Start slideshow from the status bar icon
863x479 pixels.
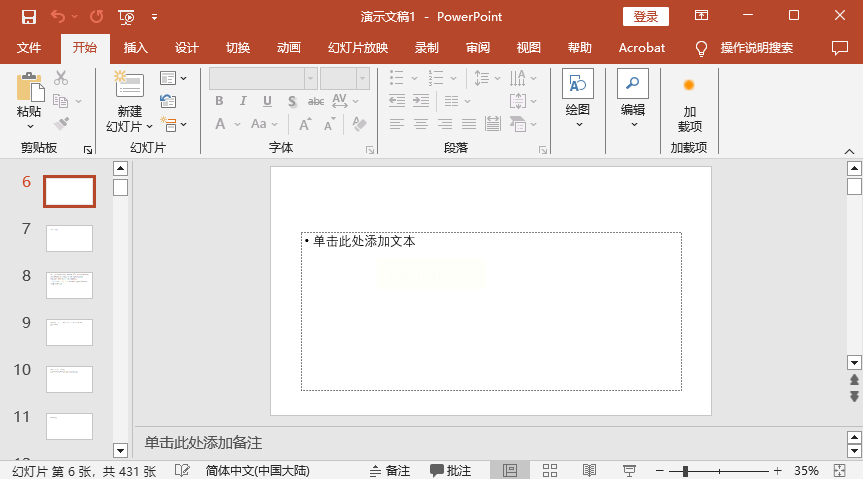(629, 470)
